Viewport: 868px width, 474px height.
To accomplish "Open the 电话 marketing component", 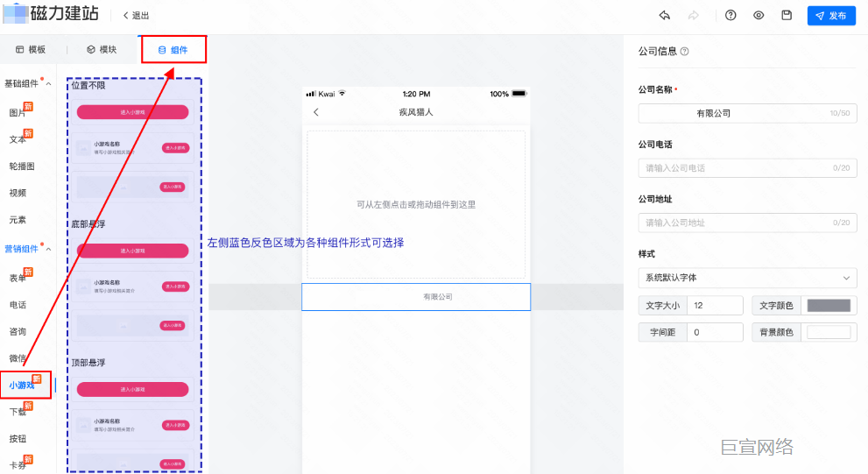I will (x=18, y=305).
